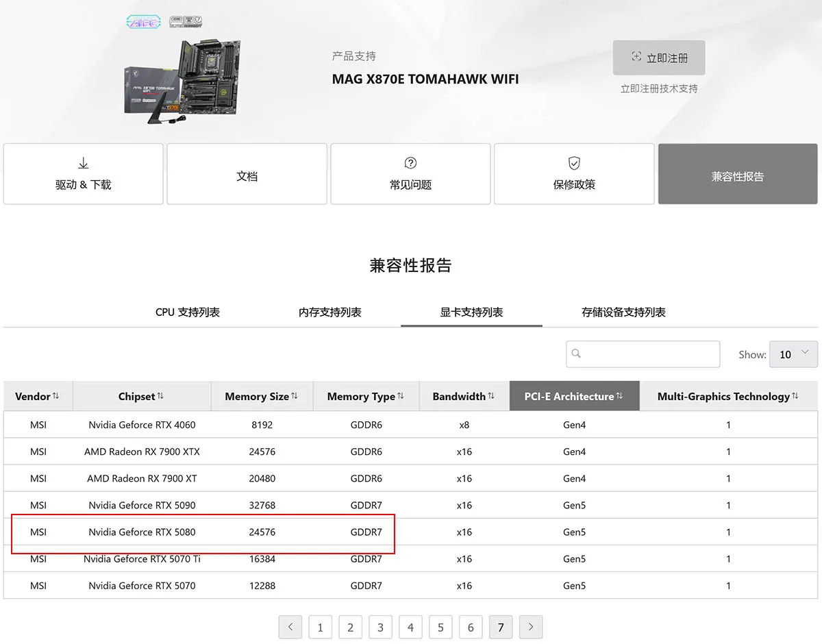The width and height of the screenshot is (822, 644).
Task: Select Nvidia Geforce RTX 4060 cell
Action: [x=142, y=425]
